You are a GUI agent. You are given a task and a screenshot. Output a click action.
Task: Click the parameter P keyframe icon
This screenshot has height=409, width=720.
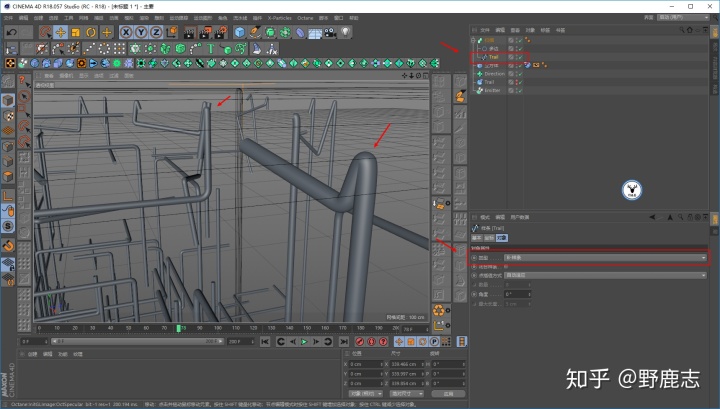coord(434,342)
